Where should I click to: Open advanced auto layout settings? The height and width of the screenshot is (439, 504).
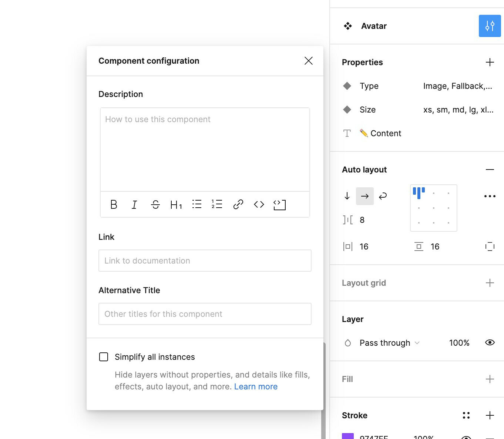click(490, 196)
